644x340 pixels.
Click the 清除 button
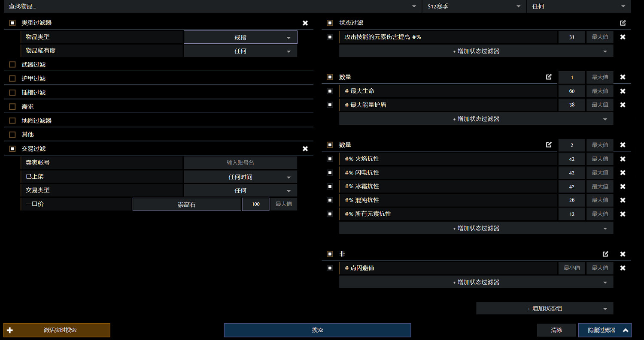point(556,330)
